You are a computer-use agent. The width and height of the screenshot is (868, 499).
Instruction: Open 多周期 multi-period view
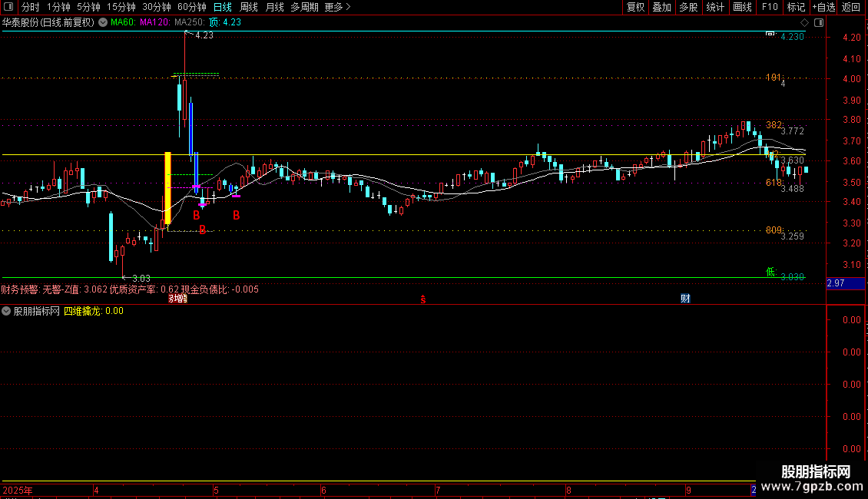pyautogui.click(x=304, y=7)
